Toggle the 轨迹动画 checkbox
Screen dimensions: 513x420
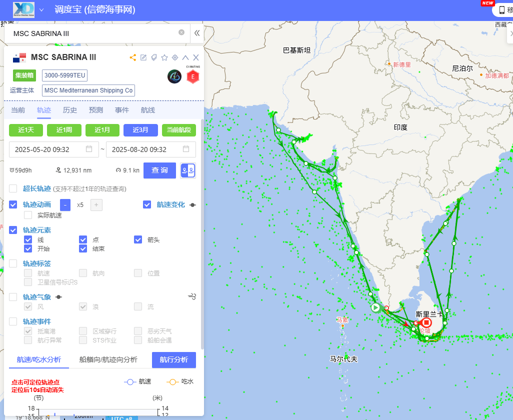(13, 205)
